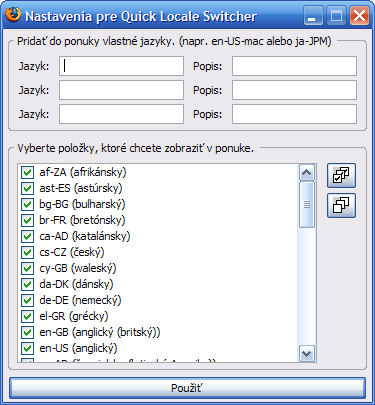The height and width of the screenshot is (405, 375).
Task: Focus the first Jazyk input field
Action: [121, 66]
